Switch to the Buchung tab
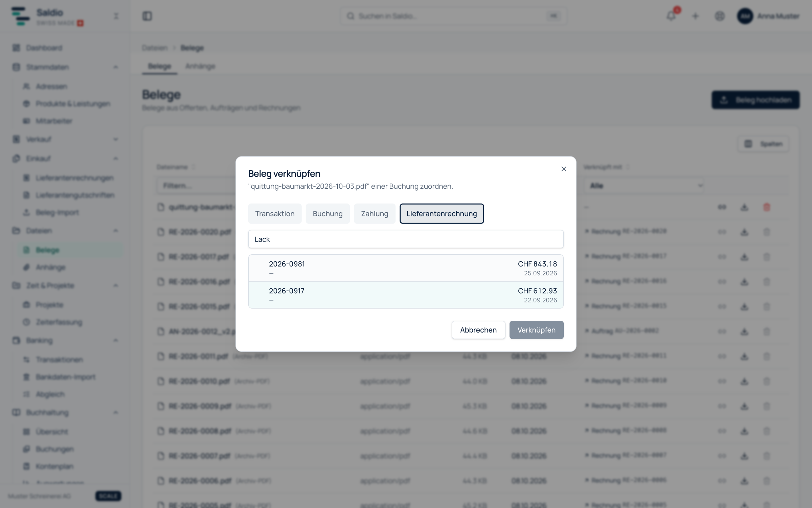812x508 pixels. click(328, 214)
